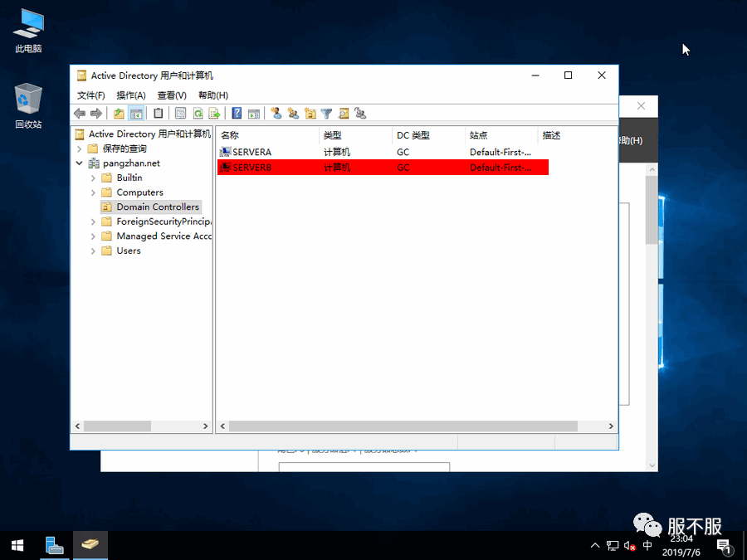Viewport: 747px width, 560px height.
Task: Click the Refresh toolbar icon
Action: click(x=198, y=114)
